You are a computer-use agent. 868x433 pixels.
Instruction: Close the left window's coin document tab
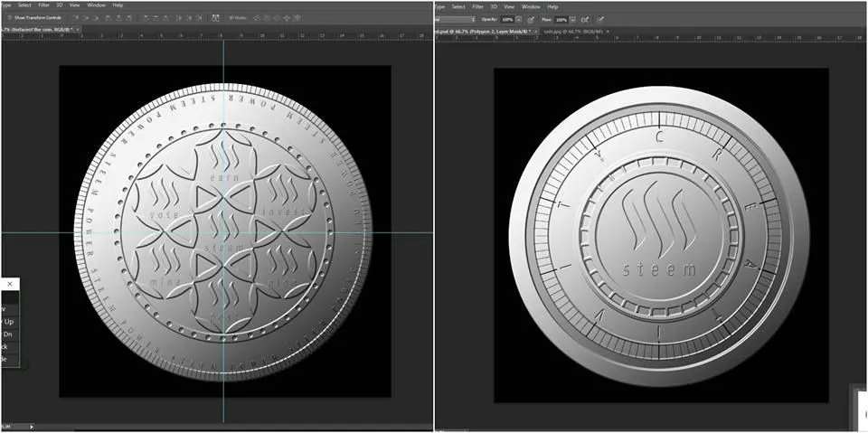[x=78, y=29]
